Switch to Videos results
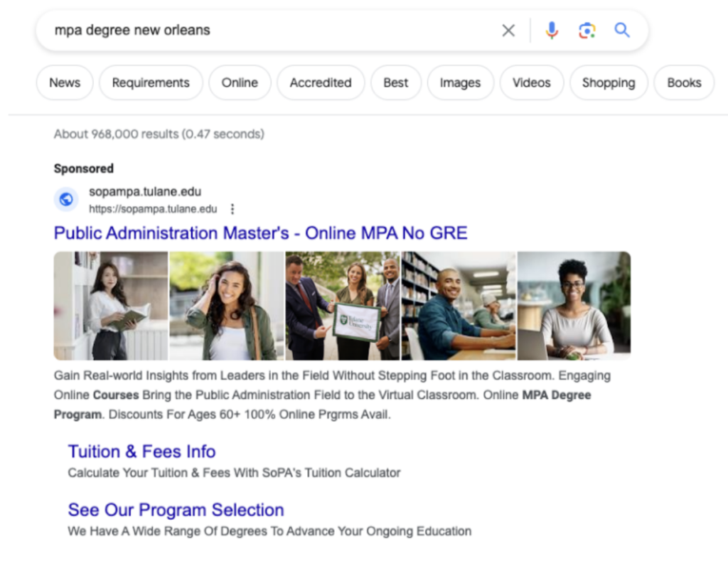The image size is (728, 561). [532, 82]
